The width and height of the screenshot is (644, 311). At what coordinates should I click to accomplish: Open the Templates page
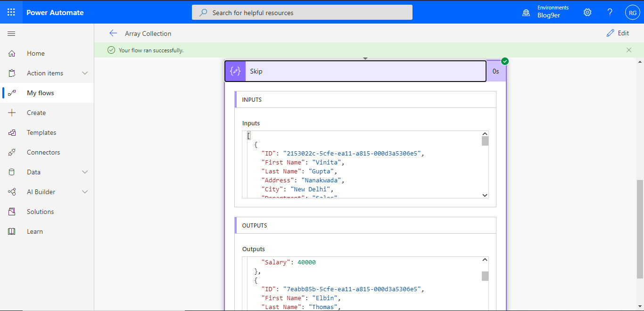41,132
